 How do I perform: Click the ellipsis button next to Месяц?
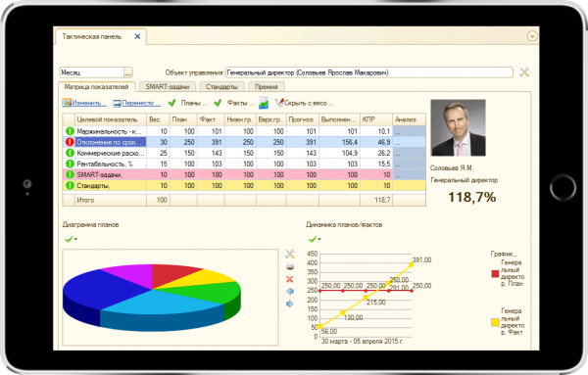128,72
